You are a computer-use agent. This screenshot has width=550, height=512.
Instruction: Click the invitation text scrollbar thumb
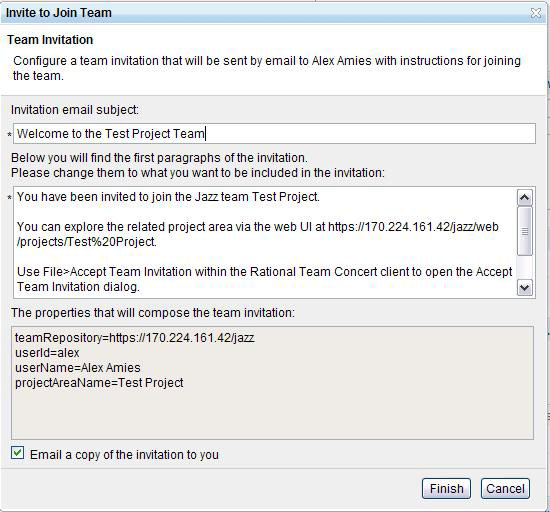(524, 231)
